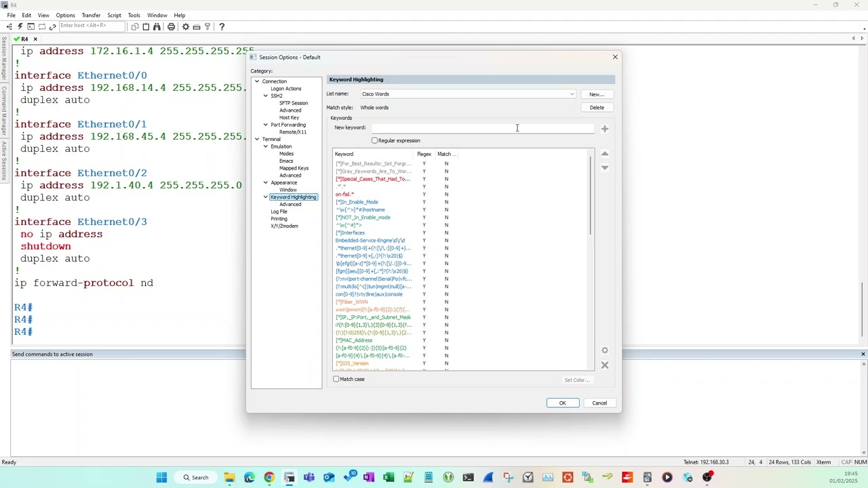Click the Keymap Editor toolbar icon
The width and height of the screenshot is (868, 488).
[196, 26]
